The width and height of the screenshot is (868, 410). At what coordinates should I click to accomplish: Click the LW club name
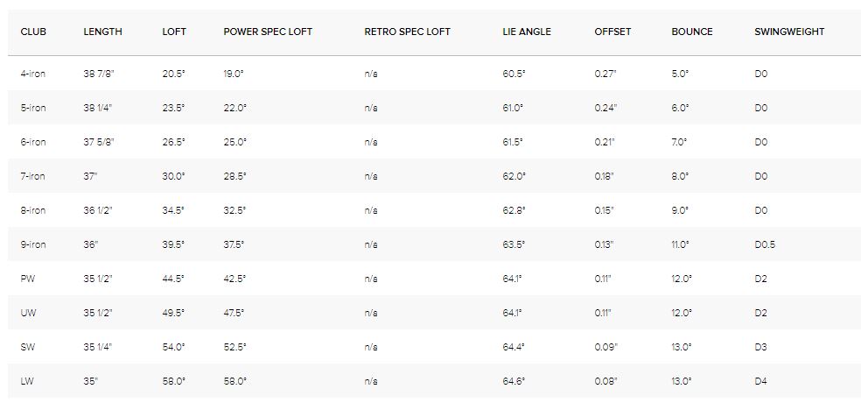27,381
